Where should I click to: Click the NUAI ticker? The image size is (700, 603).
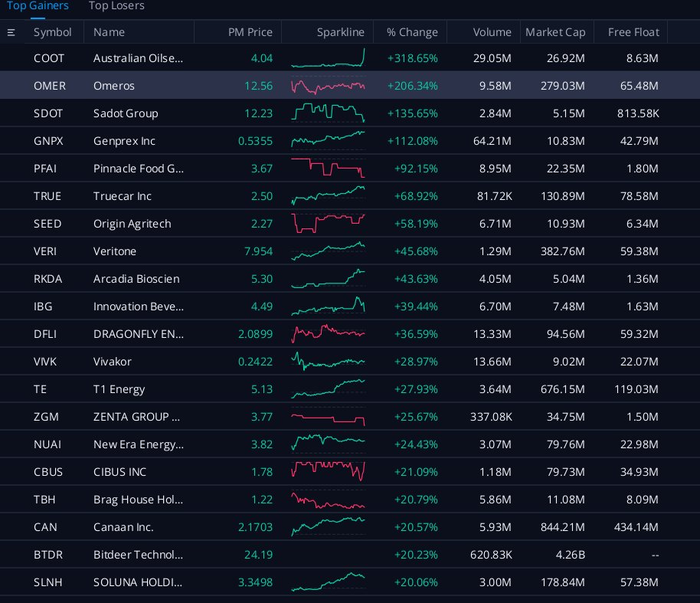(x=47, y=445)
